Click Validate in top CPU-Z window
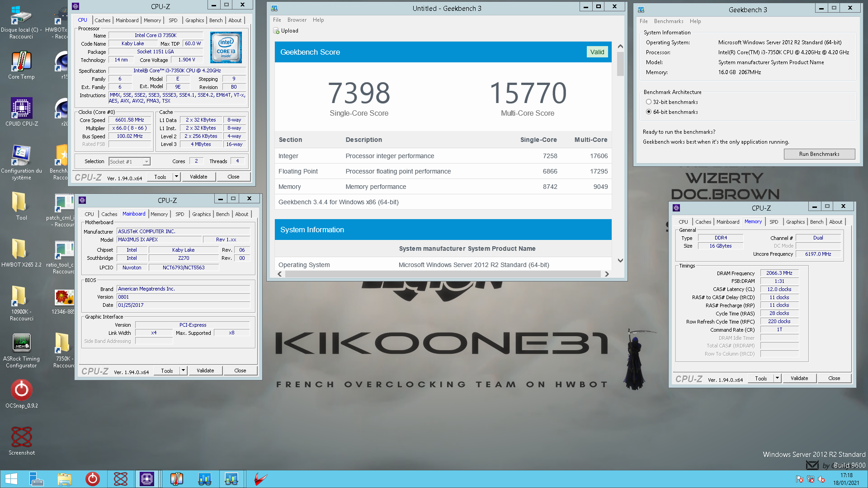868x488 pixels. [x=198, y=177]
